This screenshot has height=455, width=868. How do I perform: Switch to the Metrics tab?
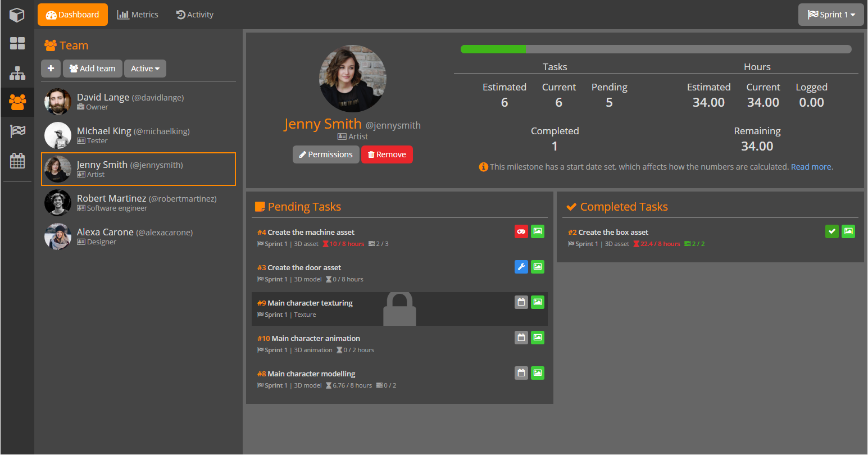[x=138, y=15]
